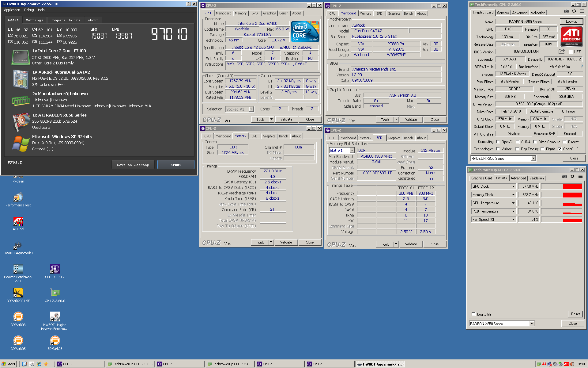
Task: Open PerformanceTest desktop shortcut
Action: pos(18,199)
